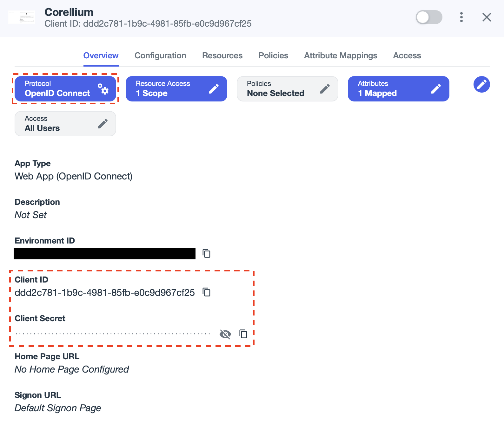Close the Corellium application panel
Viewport: 504px width, 442px height.
(x=487, y=17)
